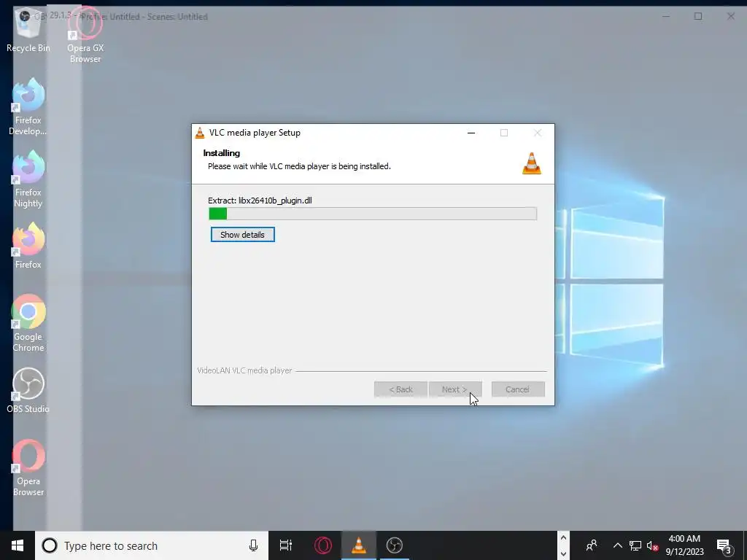Minimize the OBS window behind
This screenshot has width=747, height=560.
666,16
